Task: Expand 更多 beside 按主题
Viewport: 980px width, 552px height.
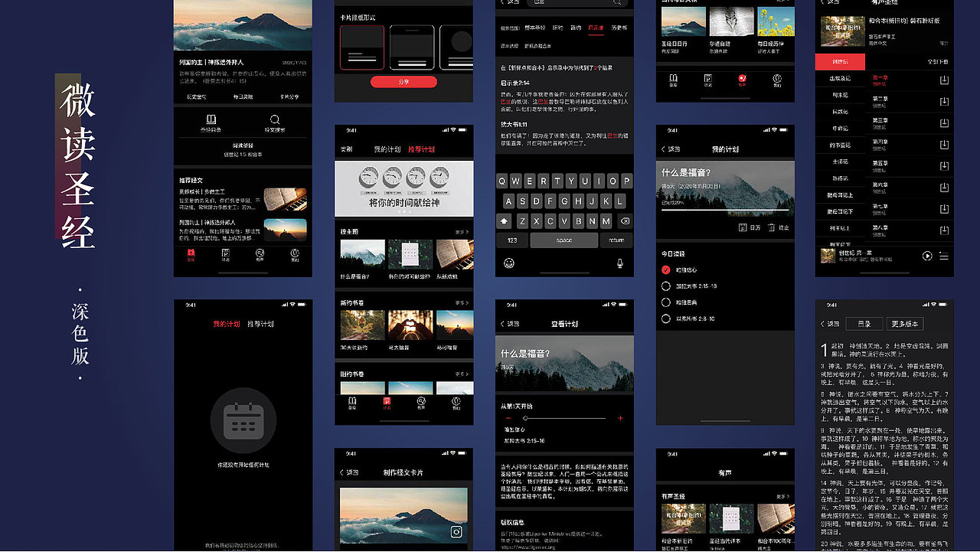Action: click(462, 231)
